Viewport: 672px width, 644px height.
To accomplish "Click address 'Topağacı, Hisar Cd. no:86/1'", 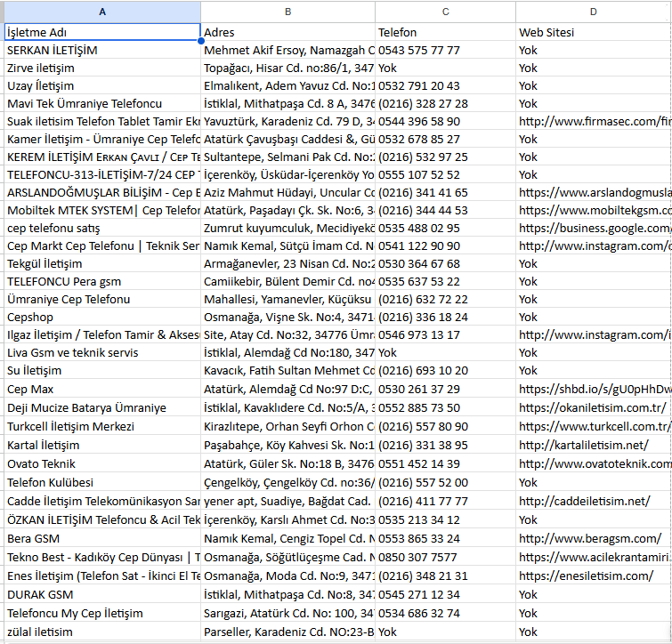I will [x=287, y=68].
